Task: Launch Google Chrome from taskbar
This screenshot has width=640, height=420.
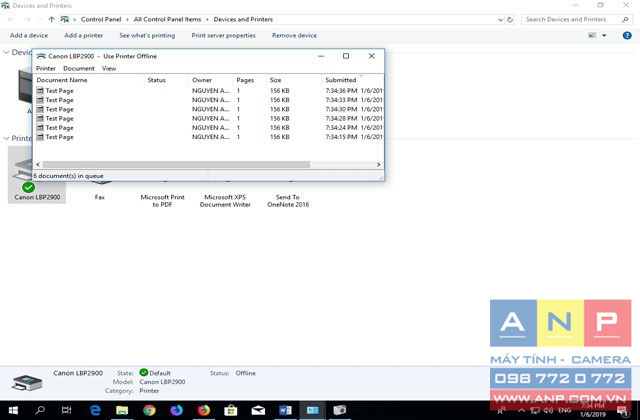Action: tap(149, 410)
